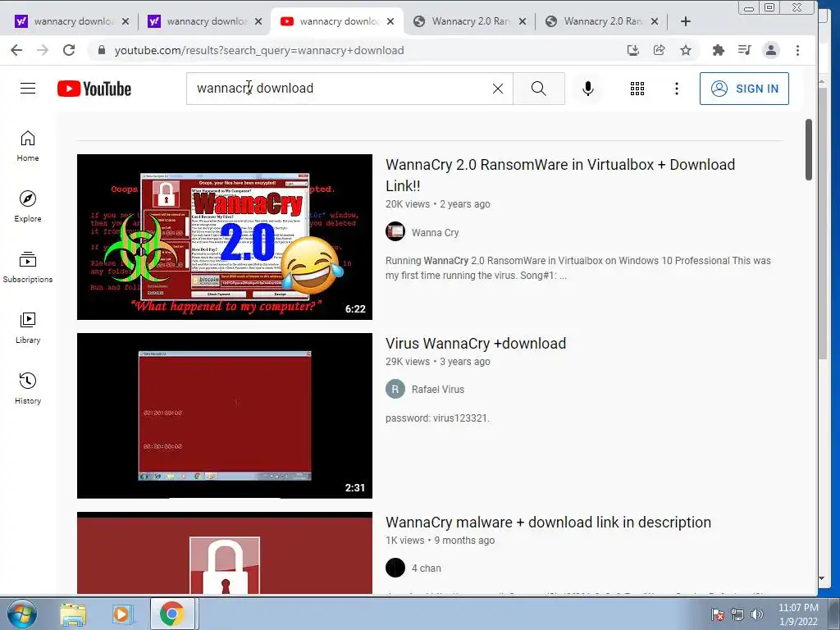840x630 pixels.
Task: Click the Rafael Virus channel avatar
Action: (x=395, y=389)
